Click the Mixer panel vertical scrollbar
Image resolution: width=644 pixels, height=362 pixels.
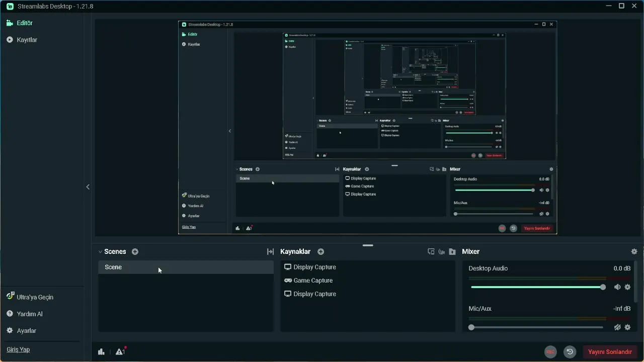635,283
